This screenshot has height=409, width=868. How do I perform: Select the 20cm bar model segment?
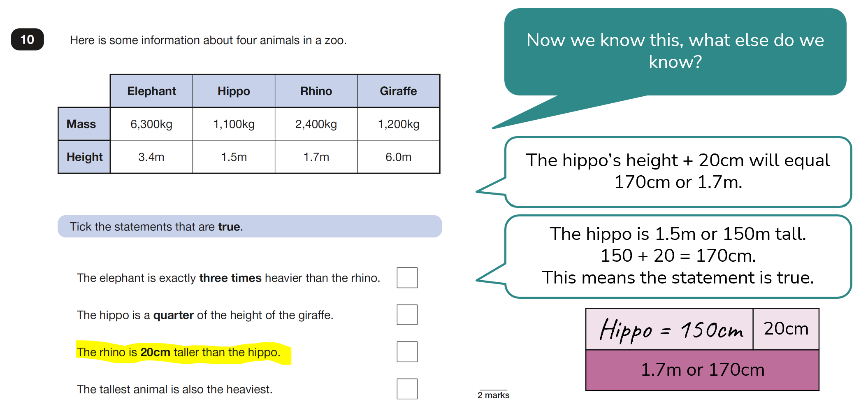coord(786,329)
